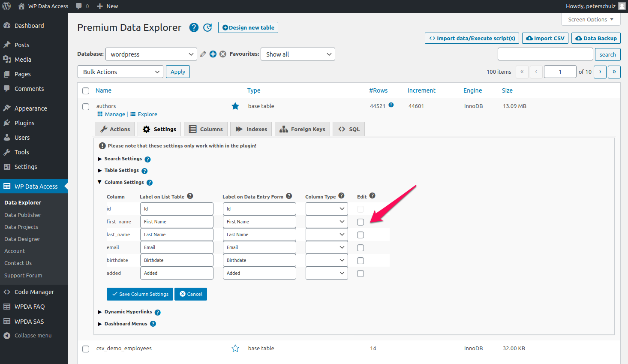Open help for Table Settings
628x364 pixels.
click(x=144, y=171)
